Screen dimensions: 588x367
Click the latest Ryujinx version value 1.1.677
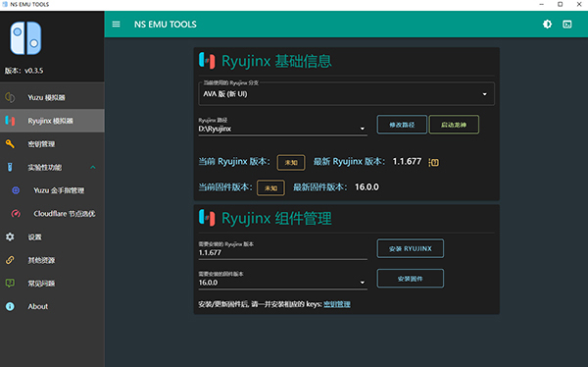(x=407, y=162)
